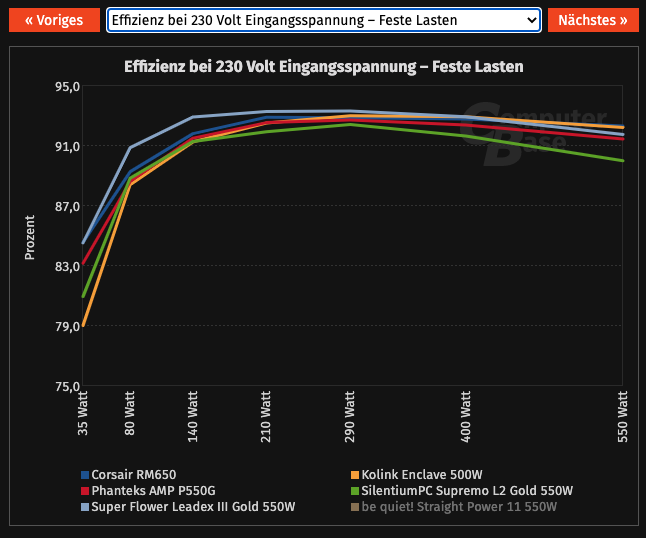646x538 pixels.
Task: Click the Prozent y-axis title
Action: [30, 237]
